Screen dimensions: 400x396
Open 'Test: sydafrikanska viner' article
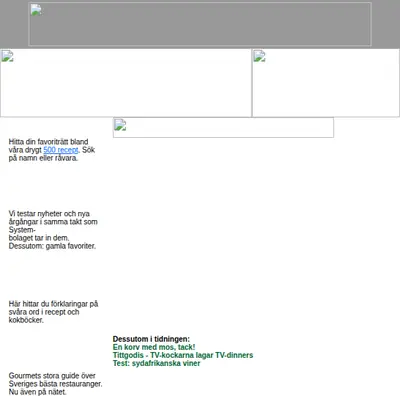pos(156,363)
